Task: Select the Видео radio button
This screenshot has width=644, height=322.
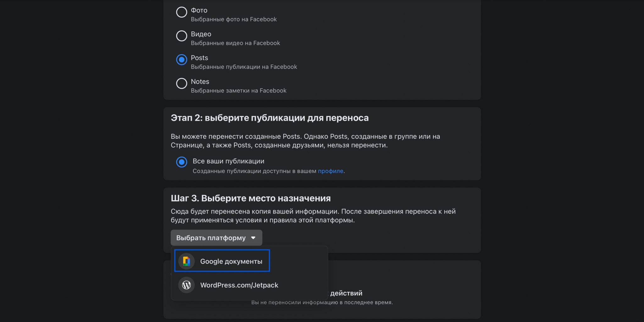Action: click(181, 36)
